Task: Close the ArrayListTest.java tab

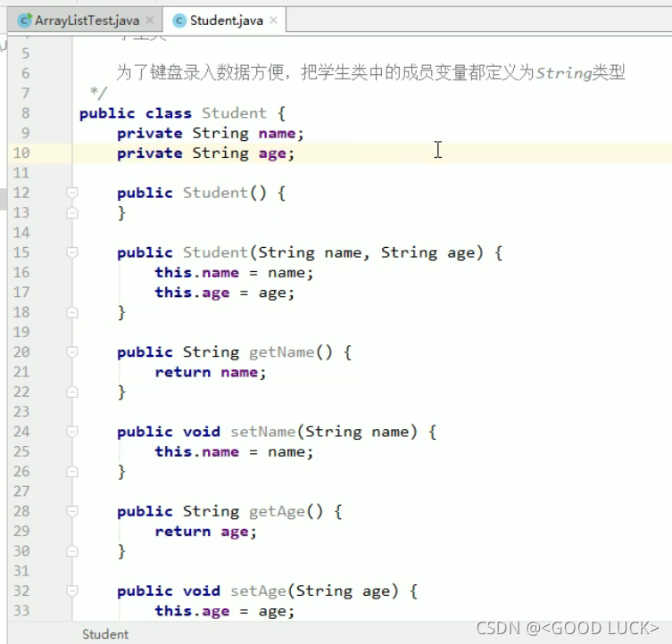Action: (x=150, y=21)
